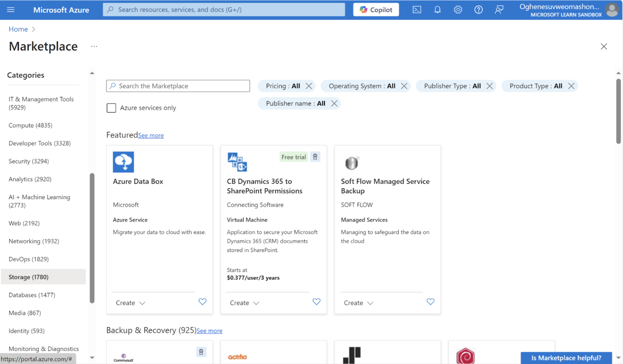This screenshot has height=364, width=623.
Task: Click the CB Dynamics 365 product logo
Action: pos(237,162)
